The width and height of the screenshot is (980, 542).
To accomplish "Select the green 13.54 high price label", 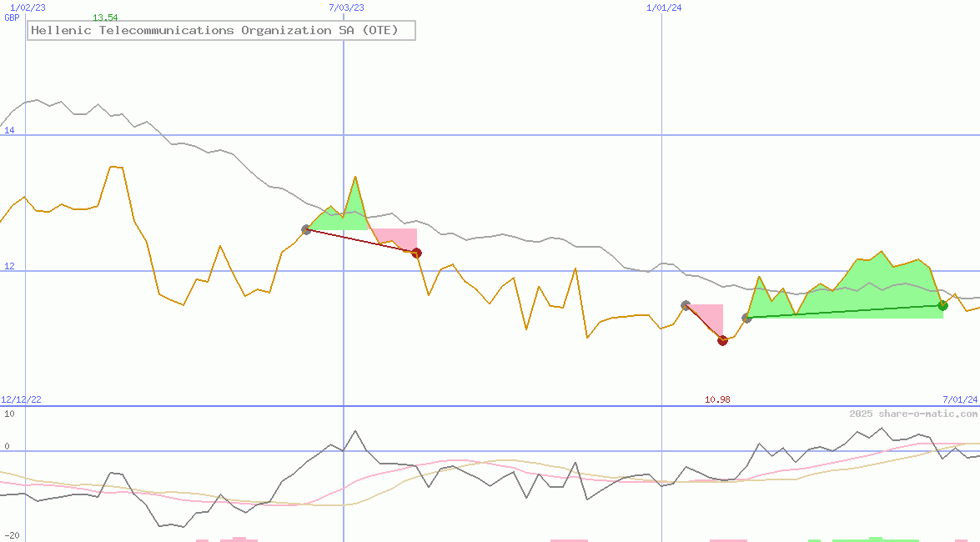I will click(105, 18).
